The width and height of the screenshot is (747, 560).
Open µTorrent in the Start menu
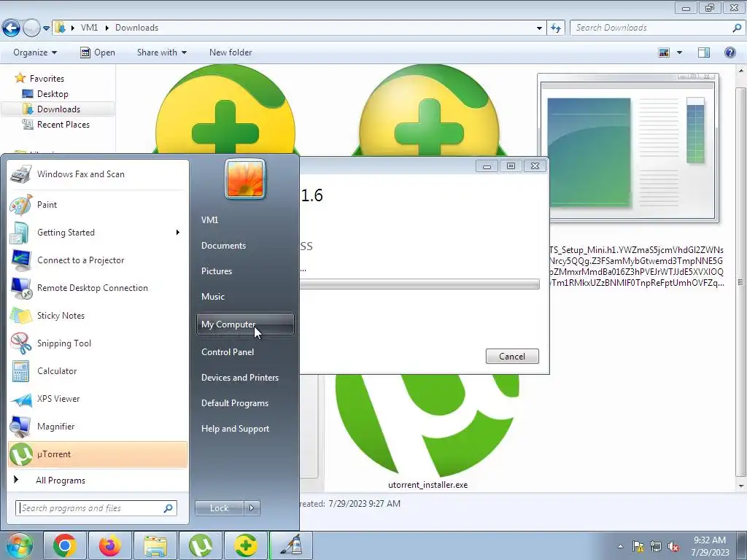(x=98, y=454)
